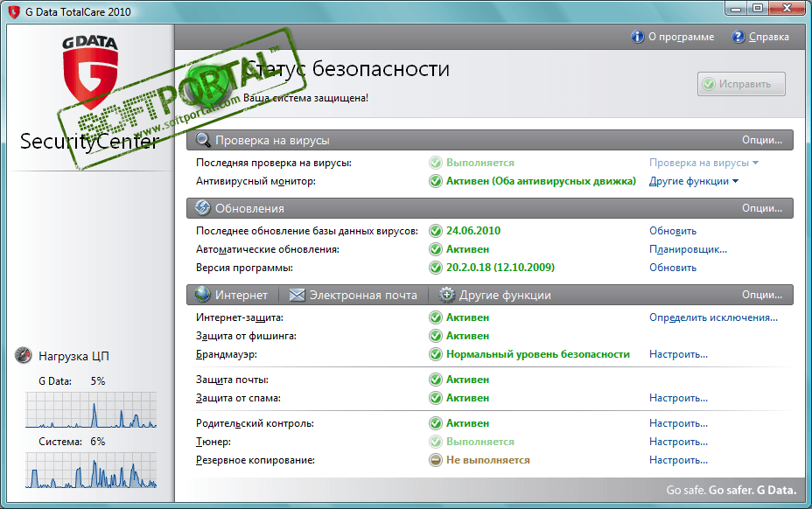
Task: Click Обновить link for virus database
Action: point(673,231)
